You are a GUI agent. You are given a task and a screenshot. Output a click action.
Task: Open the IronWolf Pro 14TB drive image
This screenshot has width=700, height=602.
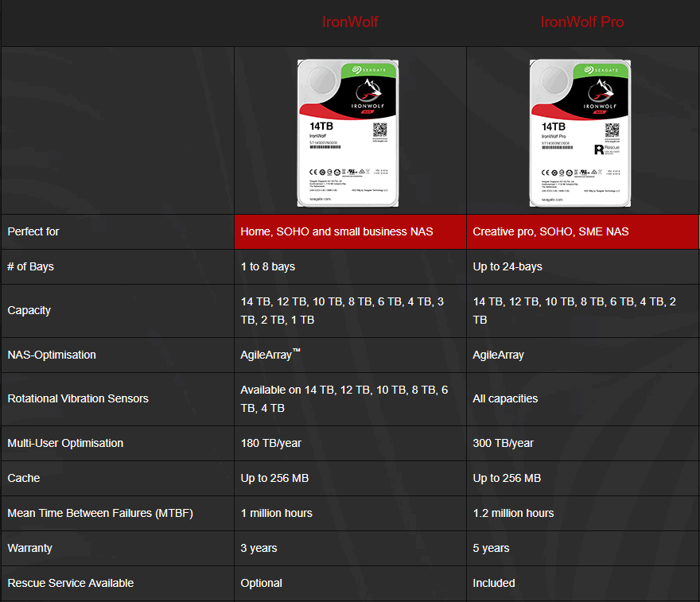click(x=580, y=133)
